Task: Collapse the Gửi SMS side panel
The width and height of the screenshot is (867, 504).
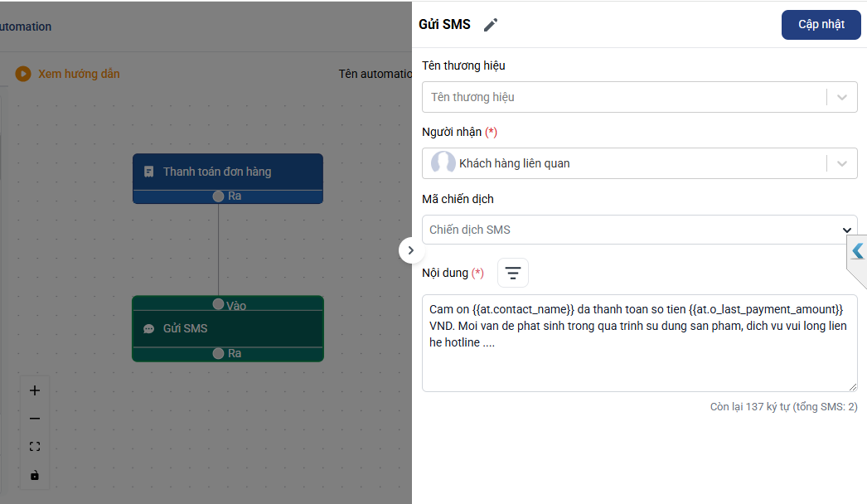Action: [x=411, y=250]
